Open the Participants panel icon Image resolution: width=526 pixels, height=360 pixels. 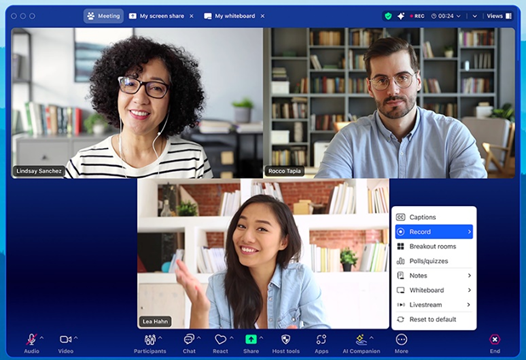pyautogui.click(x=150, y=340)
